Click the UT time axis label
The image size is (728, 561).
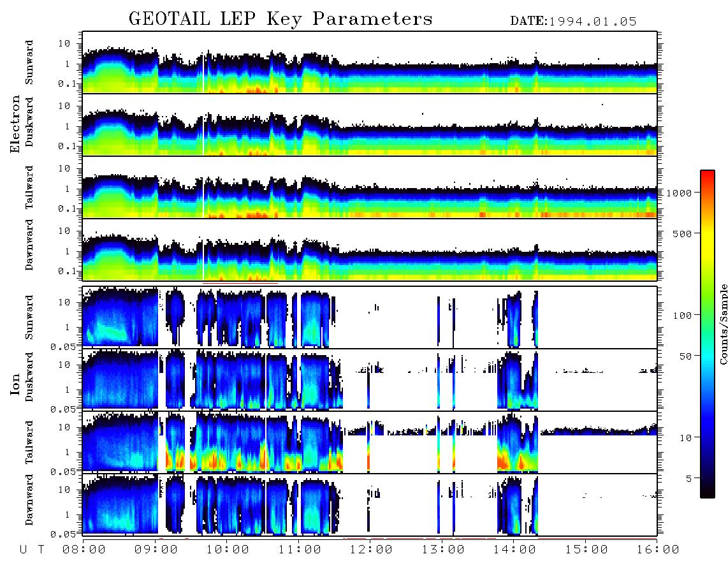click(x=32, y=550)
